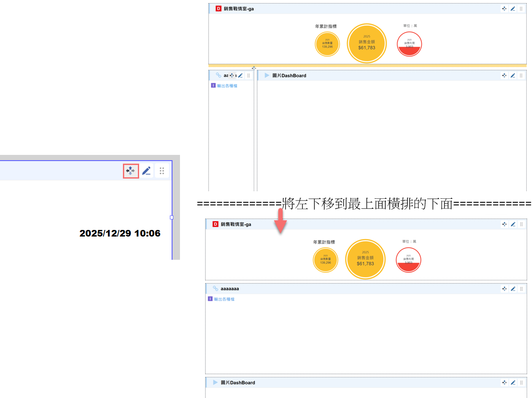
Task: Click the move icon in the narrow aa panel header
Action: coord(232,75)
